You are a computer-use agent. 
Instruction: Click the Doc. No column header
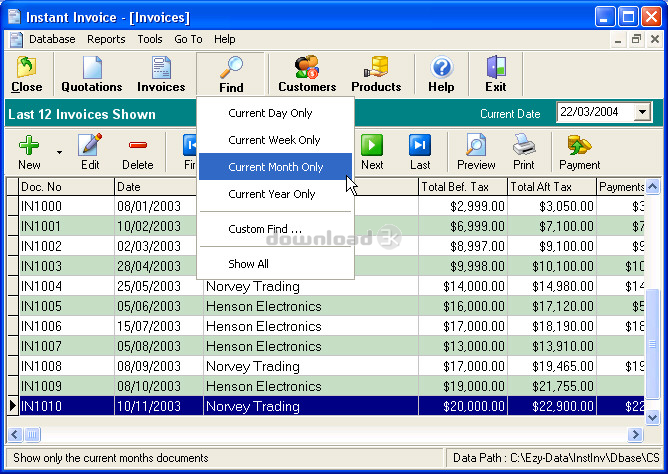click(x=66, y=187)
